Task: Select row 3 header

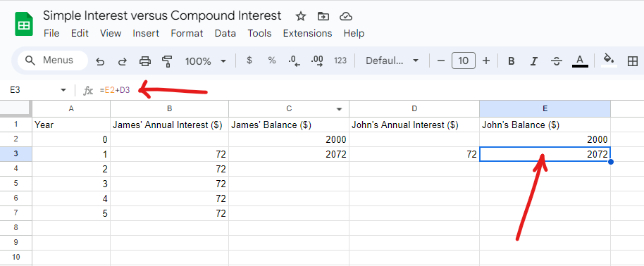Action: 16,154
